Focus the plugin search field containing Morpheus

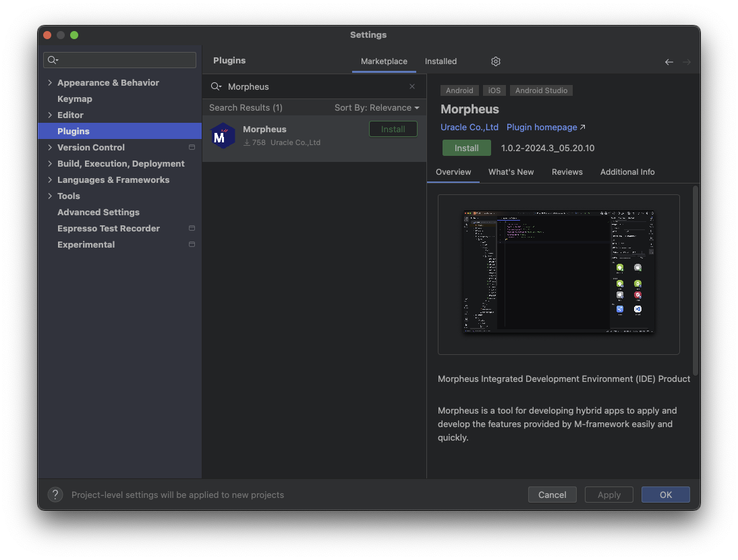click(x=313, y=86)
